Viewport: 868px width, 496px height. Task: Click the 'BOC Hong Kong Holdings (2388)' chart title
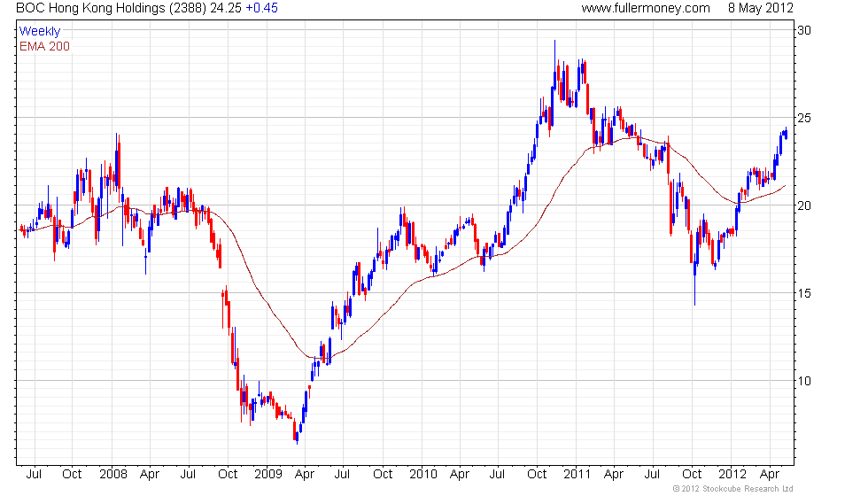(x=112, y=8)
